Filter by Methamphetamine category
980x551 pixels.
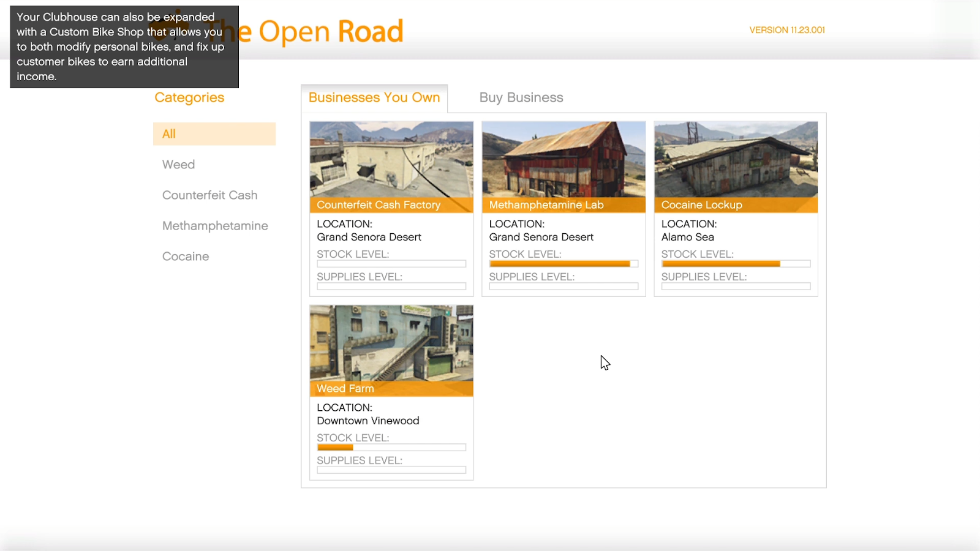click(x=215, y=226)
